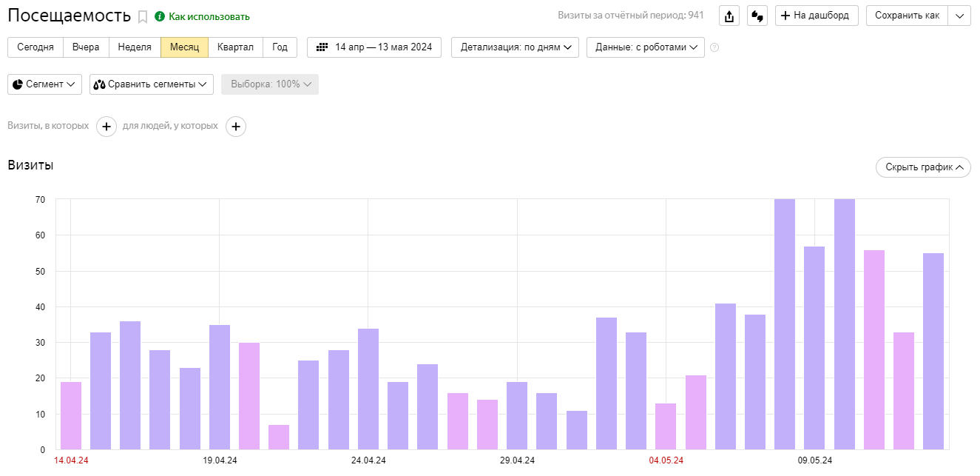This screenshot has height=476, width=980.
Task: Select the Сегодня period
Action: click(x=36, y=47)
